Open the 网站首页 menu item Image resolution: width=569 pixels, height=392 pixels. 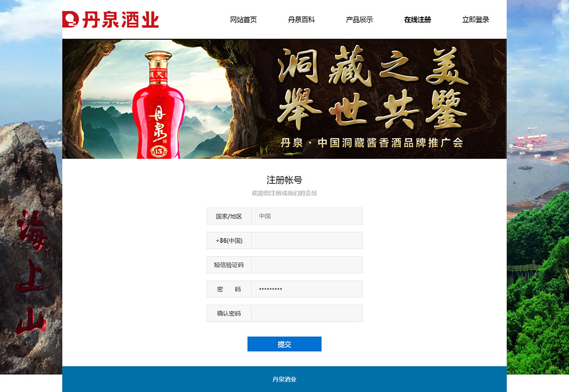pos(243,19)
